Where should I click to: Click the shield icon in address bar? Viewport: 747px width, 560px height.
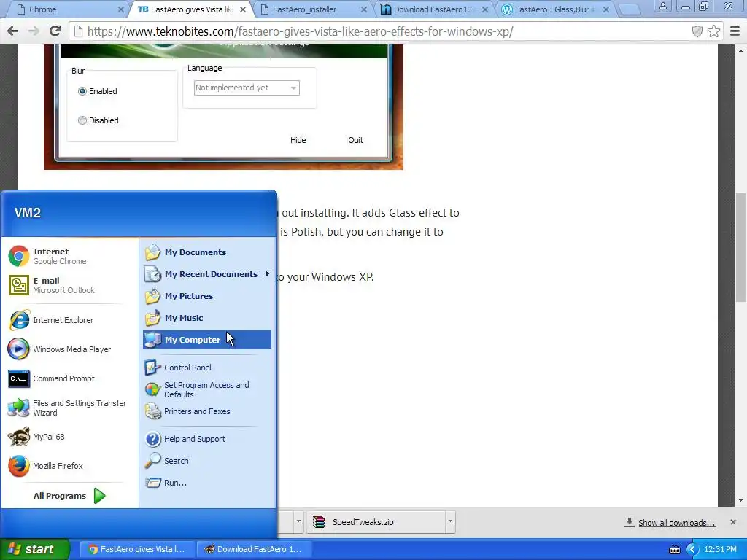click(x=697, y=31)
